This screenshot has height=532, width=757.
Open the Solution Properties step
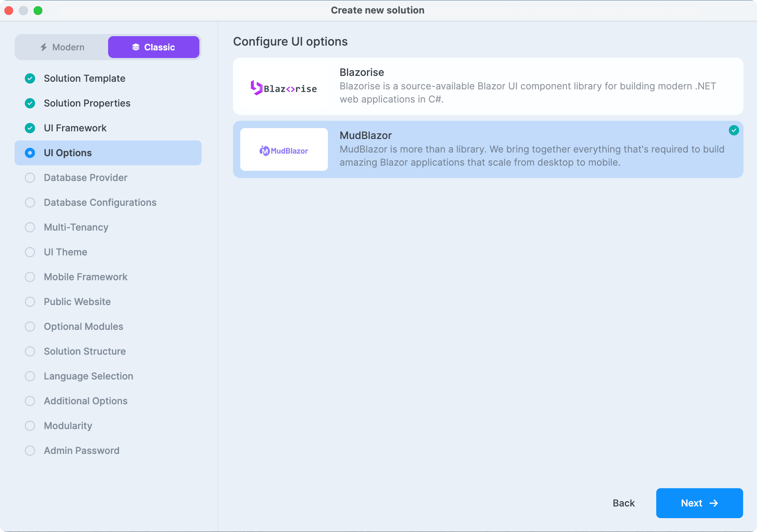[108, 103]
